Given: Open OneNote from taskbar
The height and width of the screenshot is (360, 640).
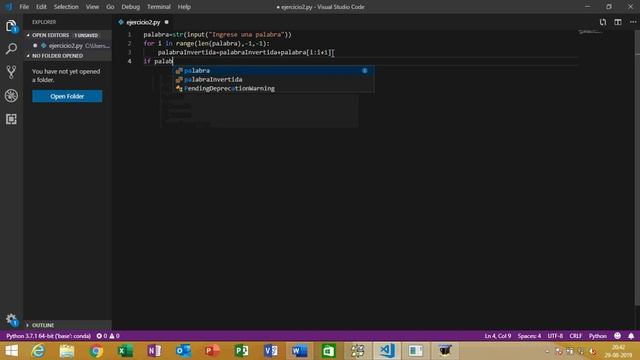Looking at the screenshot, I should [x=154, y=351].
